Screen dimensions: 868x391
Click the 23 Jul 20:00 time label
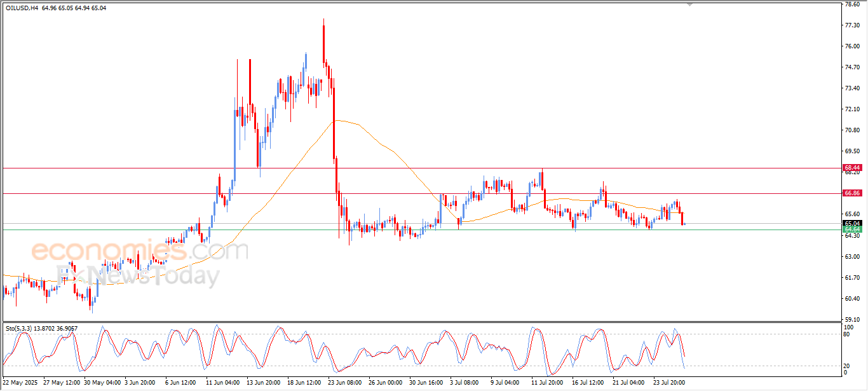pos(669,383)
